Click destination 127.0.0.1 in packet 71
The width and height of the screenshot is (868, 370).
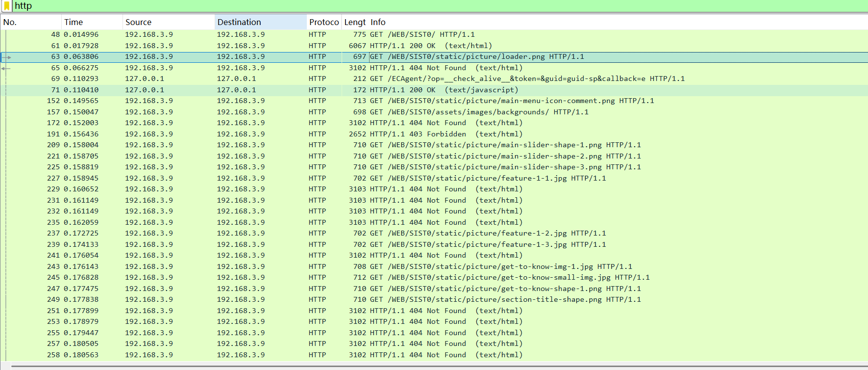point(237,90)
